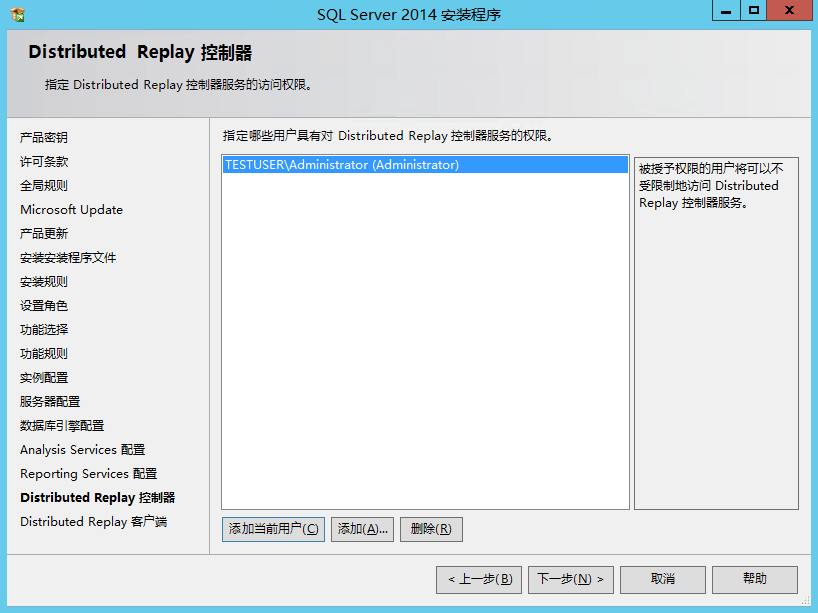Viewport: 818px width, 613px height.
Task: Click the SQL Server setup title bar icon
Action: coord(17,14)
